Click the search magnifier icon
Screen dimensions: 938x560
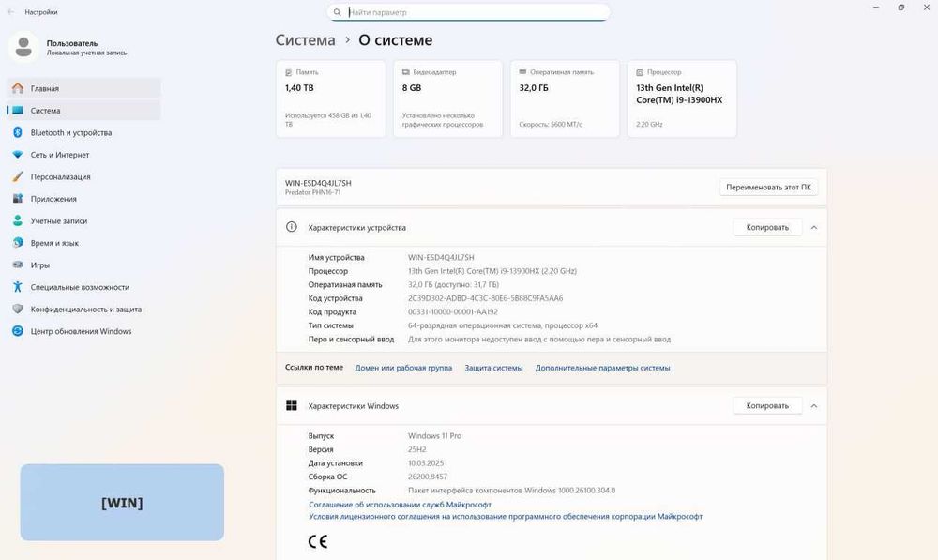pyautogui.click(x=338, y=12)
